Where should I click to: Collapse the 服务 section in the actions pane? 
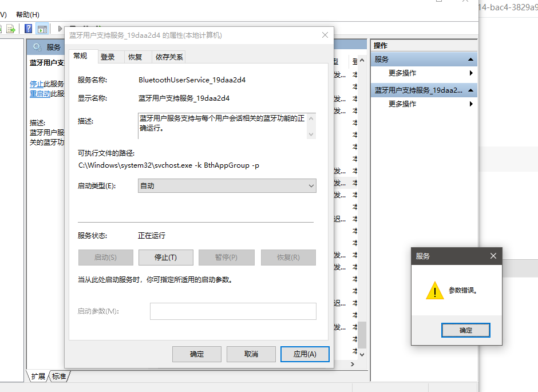(x=470, y=60)
